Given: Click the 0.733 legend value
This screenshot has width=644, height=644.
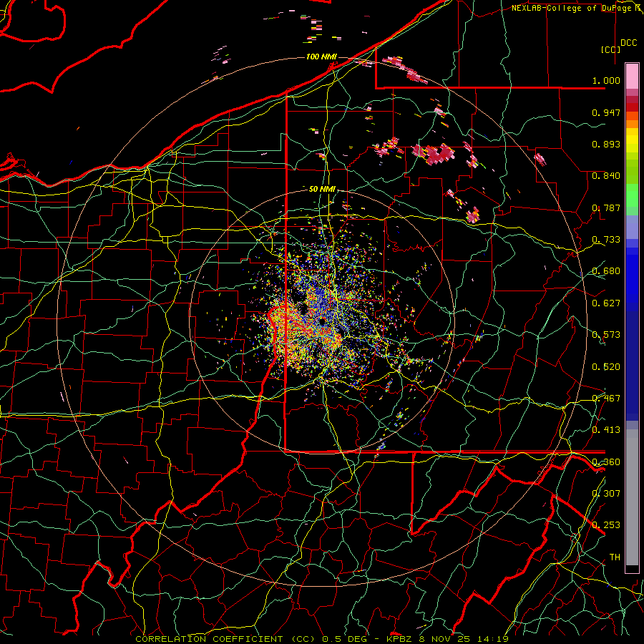Looking at the screenshot, I should coord(606,240).
